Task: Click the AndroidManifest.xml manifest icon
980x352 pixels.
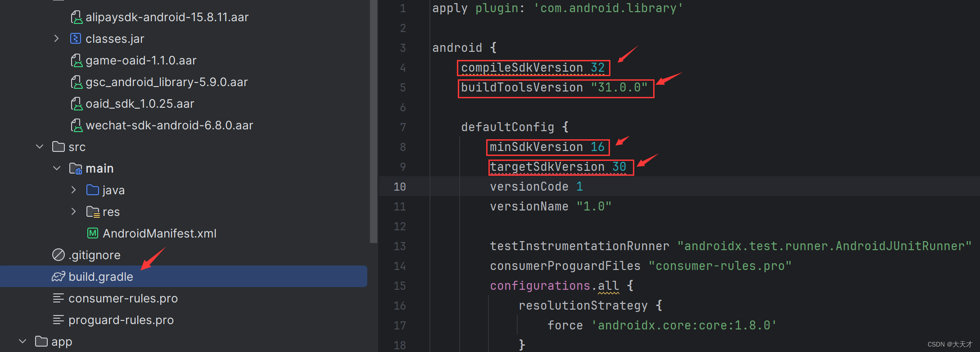Action: (93, 233)
